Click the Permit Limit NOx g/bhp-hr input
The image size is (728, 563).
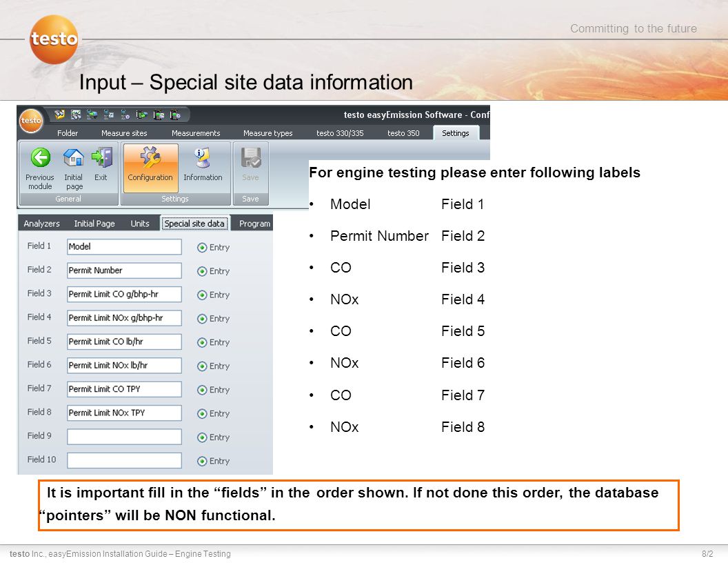tap(124, 318)
